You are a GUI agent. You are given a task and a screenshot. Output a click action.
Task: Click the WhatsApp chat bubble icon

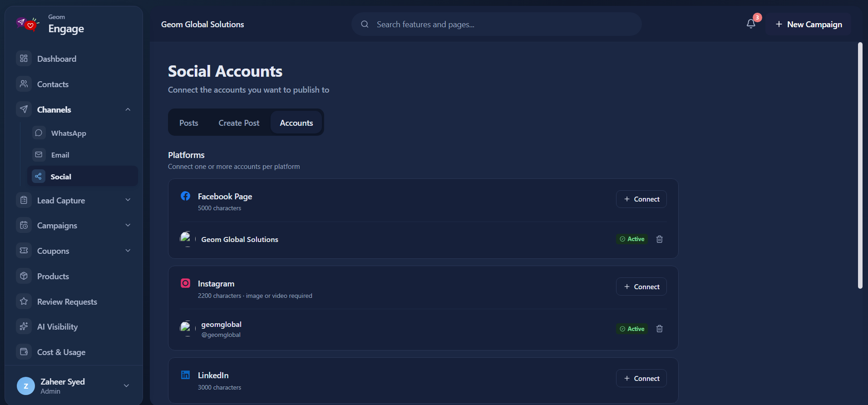pos(39,133)
